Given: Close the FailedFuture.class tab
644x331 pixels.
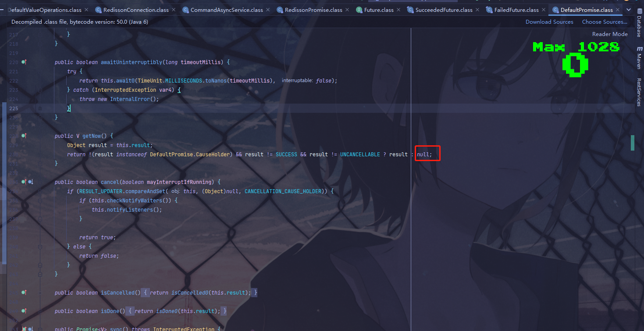Looking at the screenshot, I should tap(544, 9).
